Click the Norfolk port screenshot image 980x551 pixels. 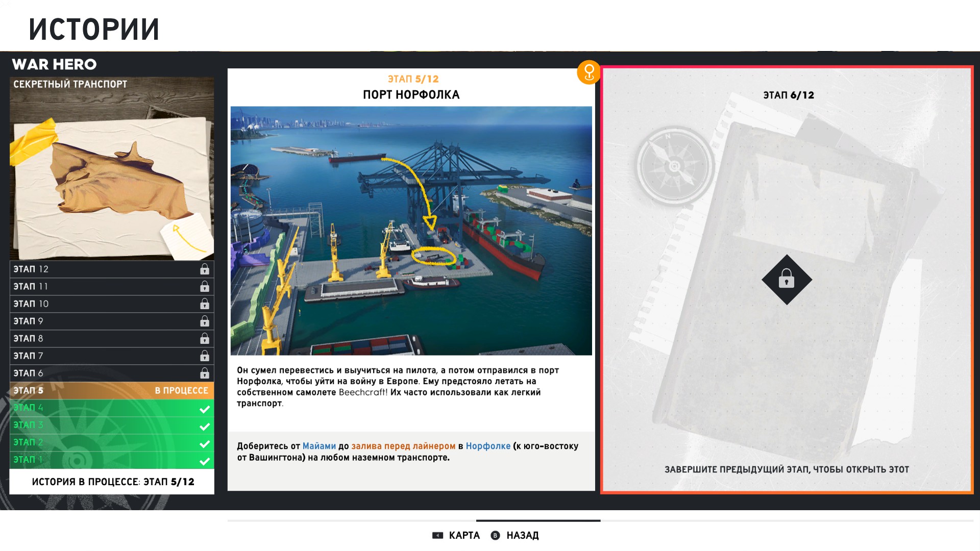(x=411, y=231)
